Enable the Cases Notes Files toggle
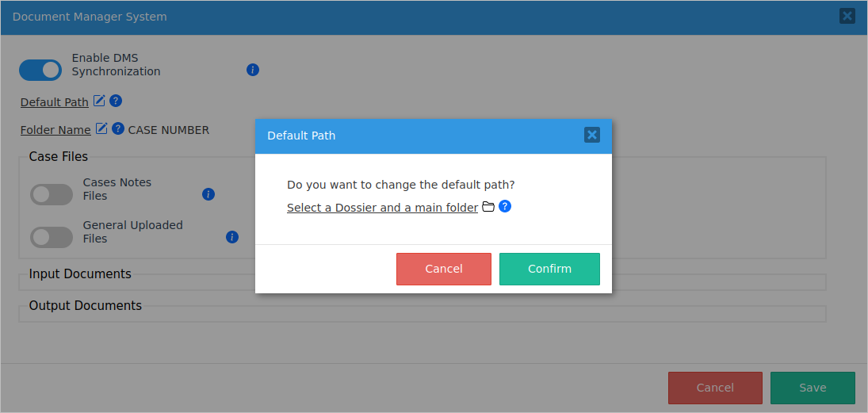The height and width of the screenshot is (413, 868). pyautogui.click(x=52, y=194)
